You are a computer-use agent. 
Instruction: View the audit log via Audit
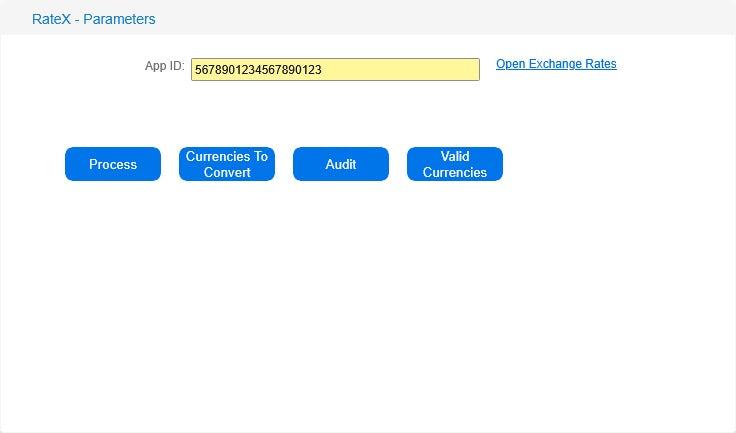pyautogui.click(x=341, y=164)
